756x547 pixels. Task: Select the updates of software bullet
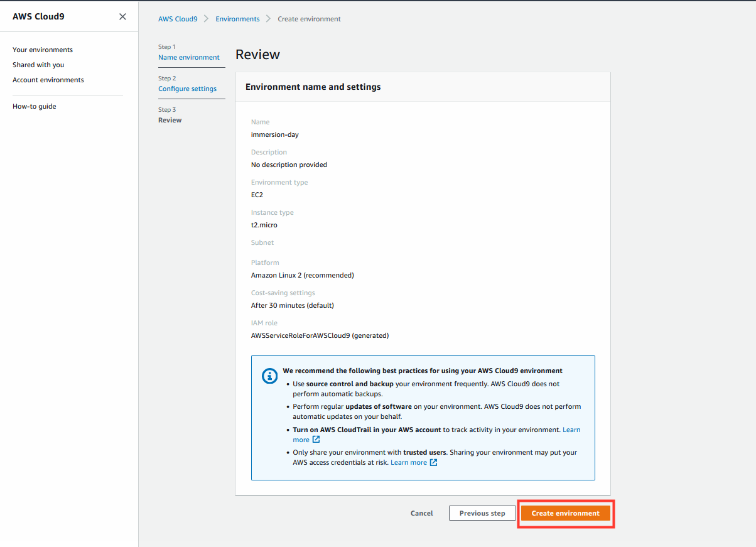(437, 411)
